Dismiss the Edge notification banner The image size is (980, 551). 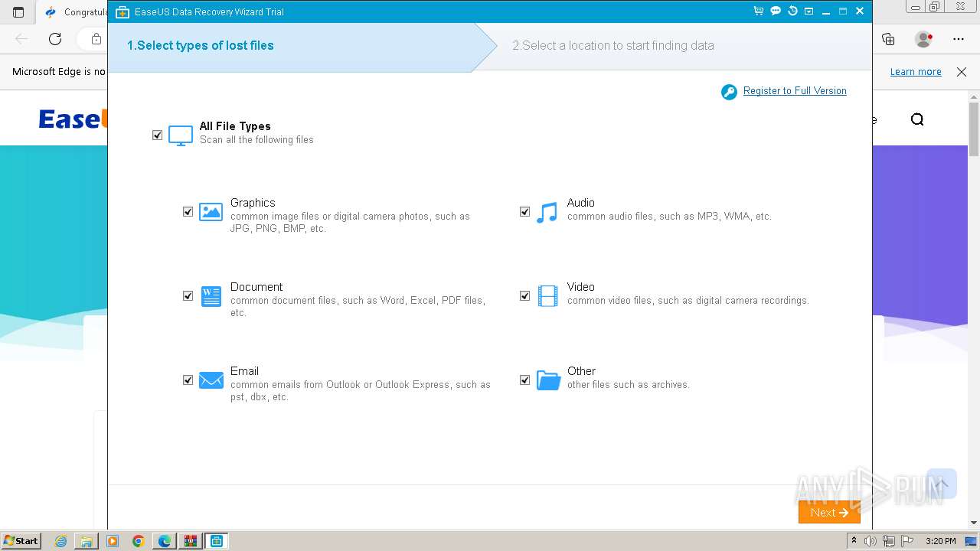(x=962, y=72)
